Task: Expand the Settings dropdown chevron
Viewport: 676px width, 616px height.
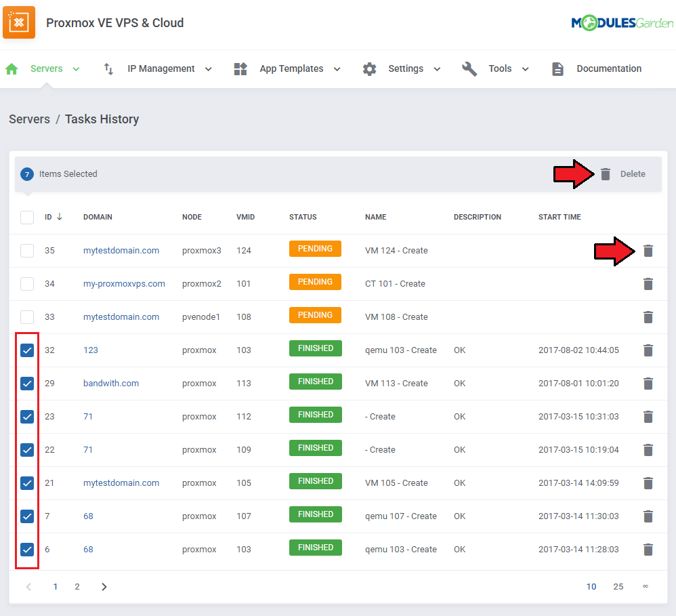Action: [x=437, y=69]
